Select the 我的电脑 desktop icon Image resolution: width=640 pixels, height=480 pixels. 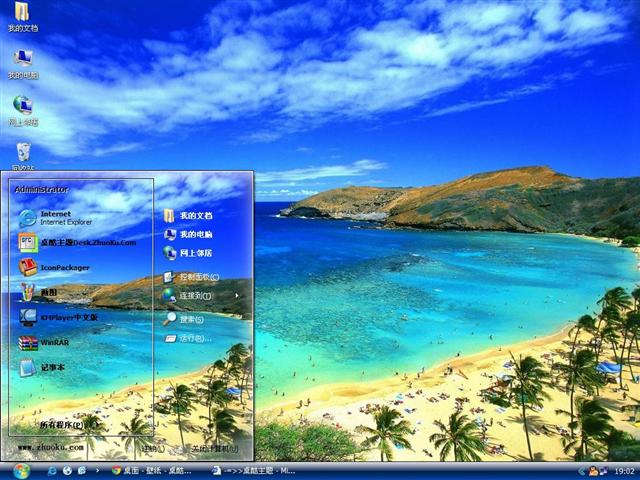[23, 64]
